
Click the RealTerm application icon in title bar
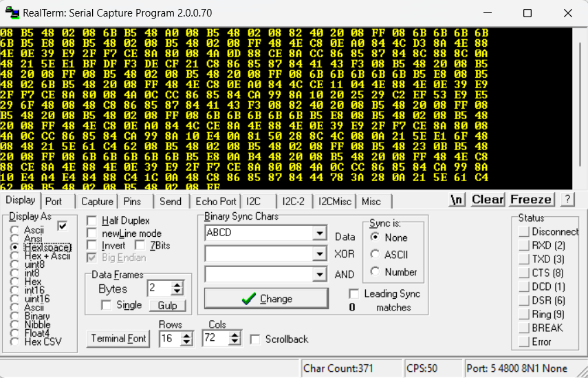[x=12, y=13]
